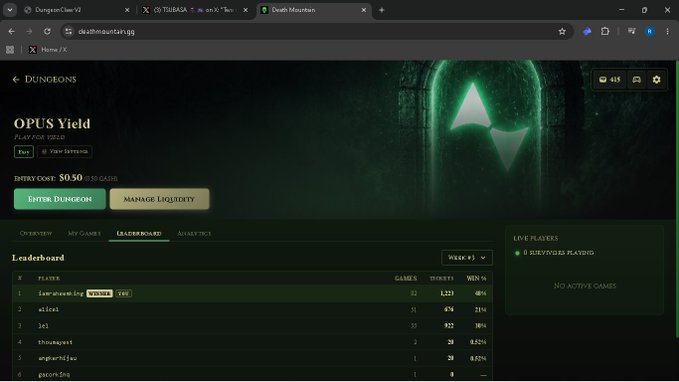The width and height of the screenshot is (679, 382).
Task: Click the Win % column header
Action: [476, 278]
